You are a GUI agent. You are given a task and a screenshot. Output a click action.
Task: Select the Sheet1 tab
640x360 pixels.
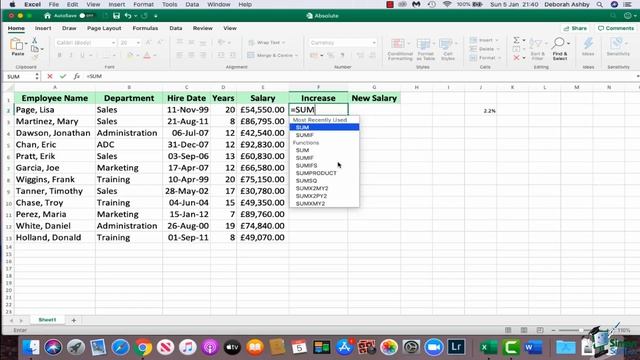click(x=47, y=320)
